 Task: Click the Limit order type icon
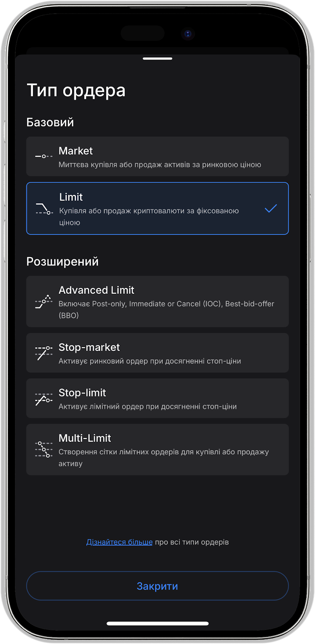click(44, 208)
